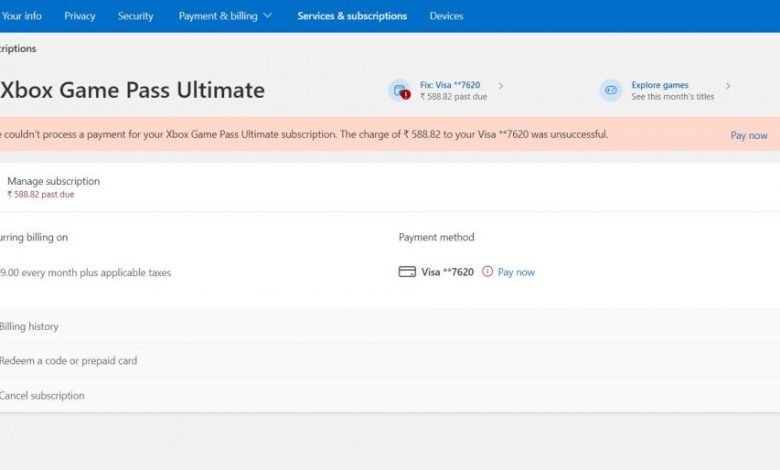Screen dimensions: 780x470
Task: Click Pay now beside Visa **7620
Action: tap(516, 272)
